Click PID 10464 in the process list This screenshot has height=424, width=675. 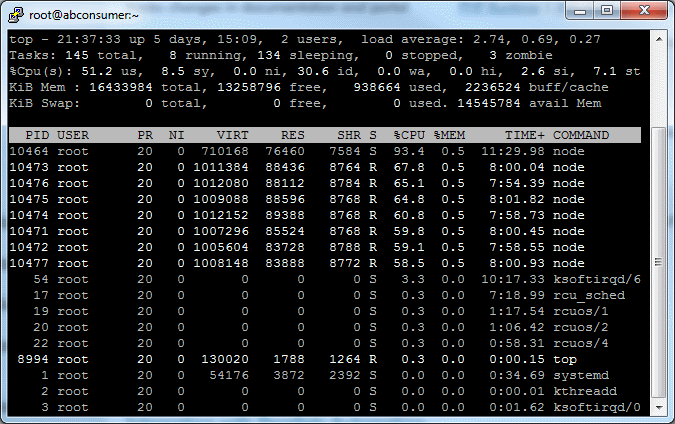tap(29, 152)
